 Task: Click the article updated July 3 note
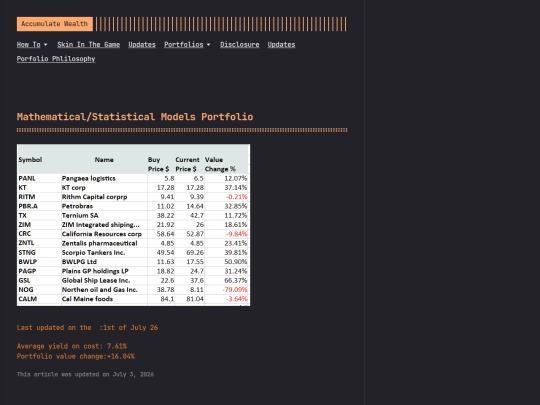pyautogui.click(x=85, y=374)
